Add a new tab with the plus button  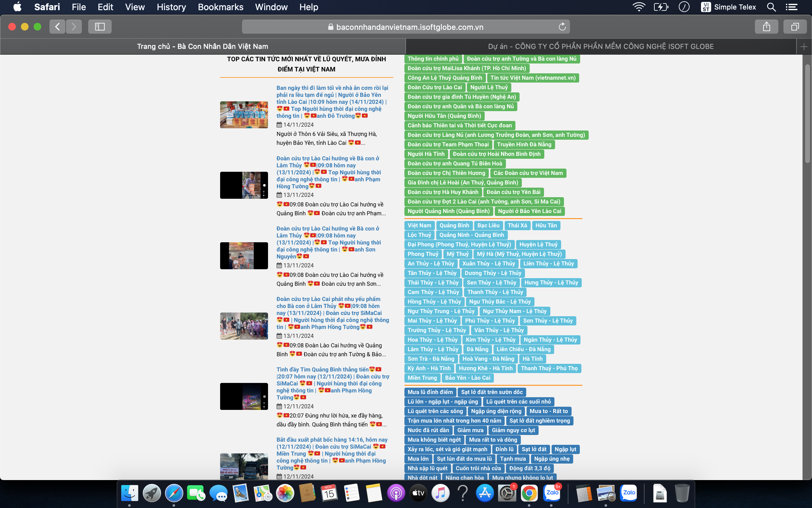pyautogui.click(x=804, y=46)
